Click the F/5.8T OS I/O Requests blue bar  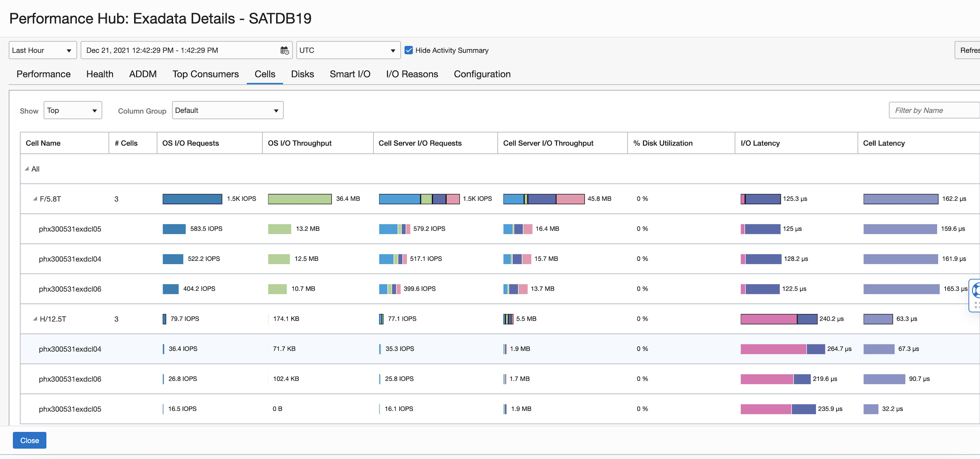[x=192, y=199]
